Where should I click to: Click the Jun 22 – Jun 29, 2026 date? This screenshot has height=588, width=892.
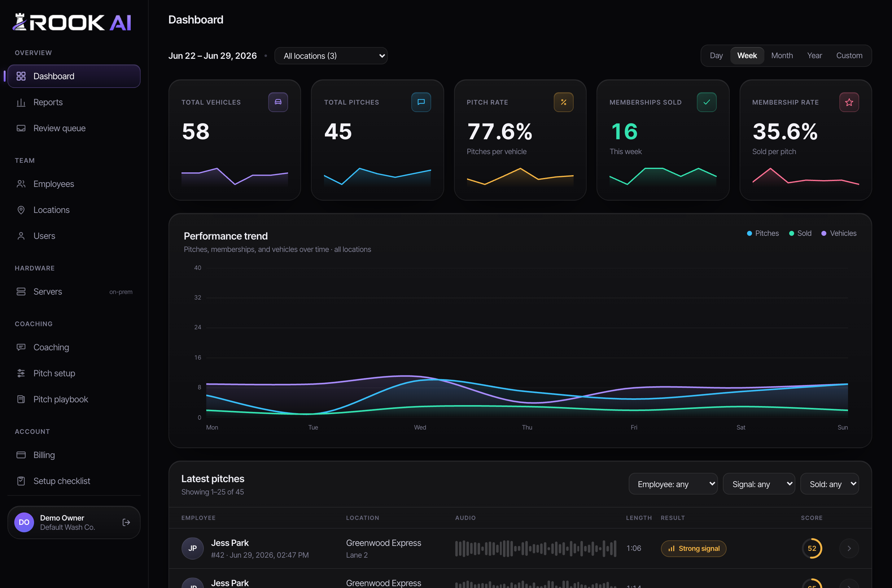212,55
